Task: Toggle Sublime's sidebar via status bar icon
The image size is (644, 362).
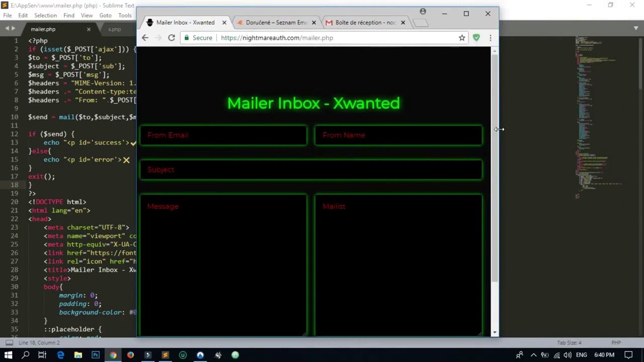Action: [9, 342]
